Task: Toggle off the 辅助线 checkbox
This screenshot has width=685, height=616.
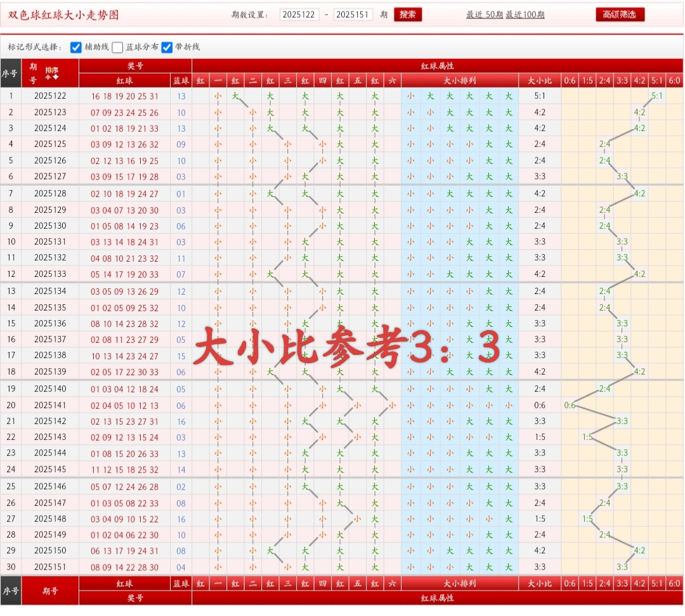Action: [76, 46]
